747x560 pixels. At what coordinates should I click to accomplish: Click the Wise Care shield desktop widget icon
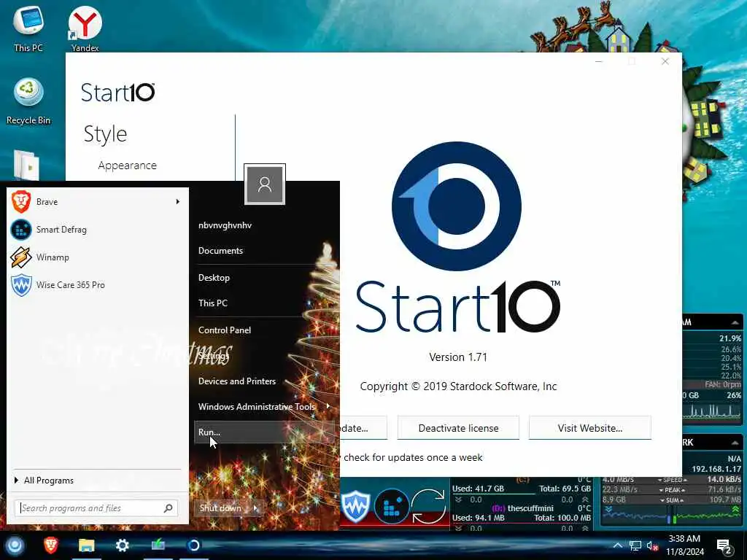tap(355, 506)
